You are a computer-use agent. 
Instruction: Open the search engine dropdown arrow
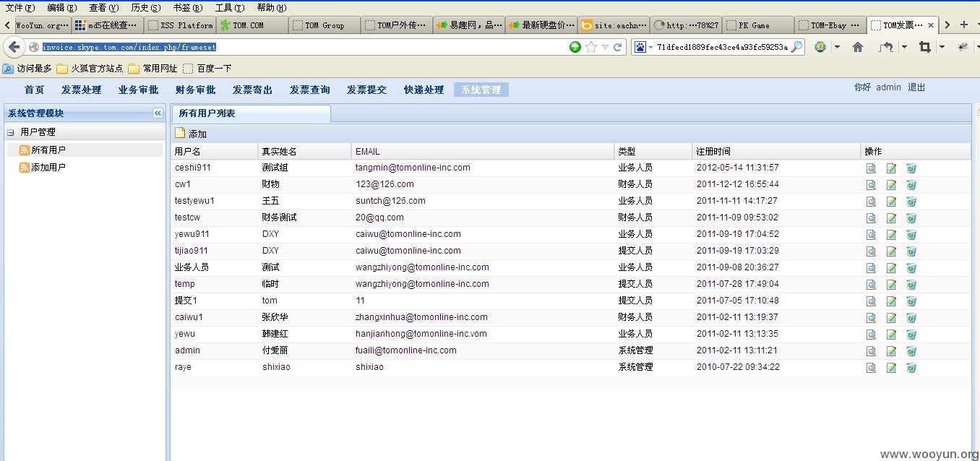650,47
